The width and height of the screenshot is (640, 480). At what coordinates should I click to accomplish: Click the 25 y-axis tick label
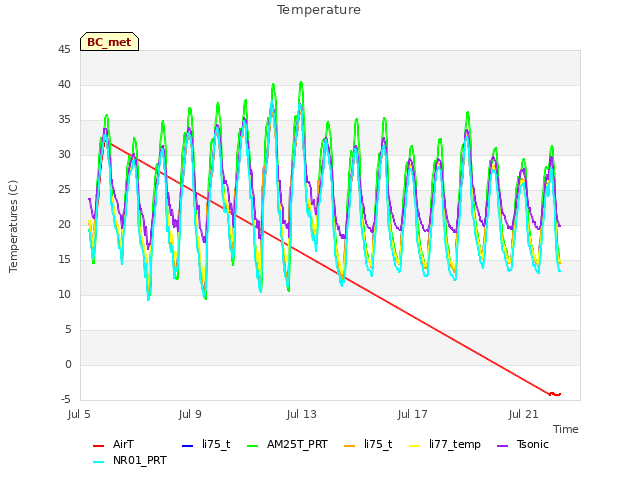pyautogui.click(x=64, y=190)
